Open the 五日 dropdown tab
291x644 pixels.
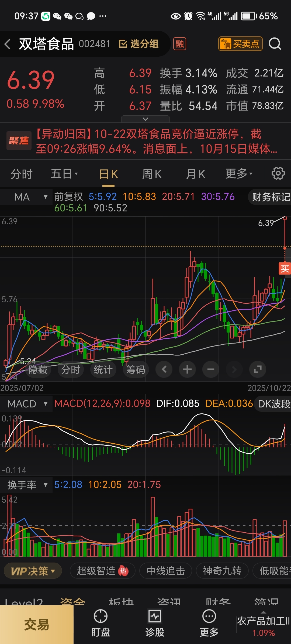(64, 174)
